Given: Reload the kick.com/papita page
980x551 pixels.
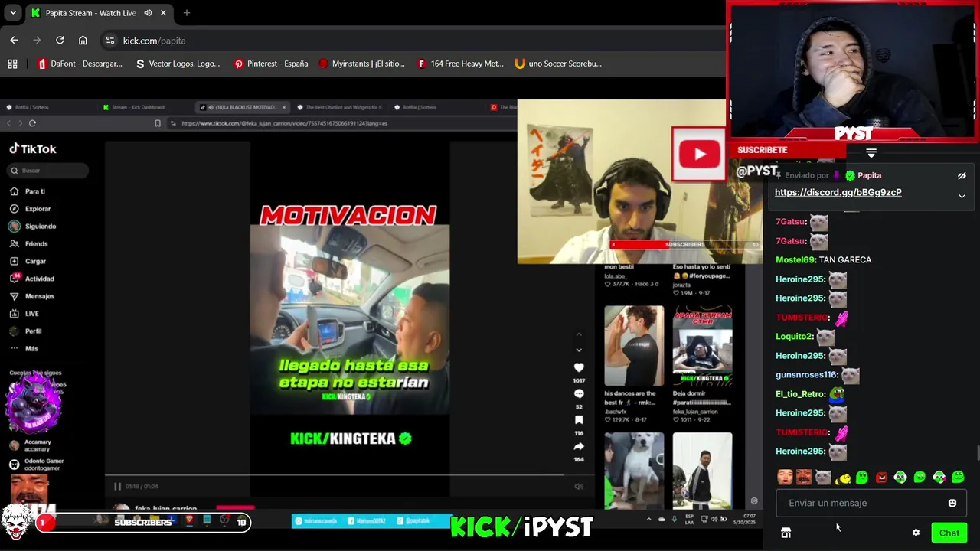Looking at the screenshot, I should (x=60, y=41).
